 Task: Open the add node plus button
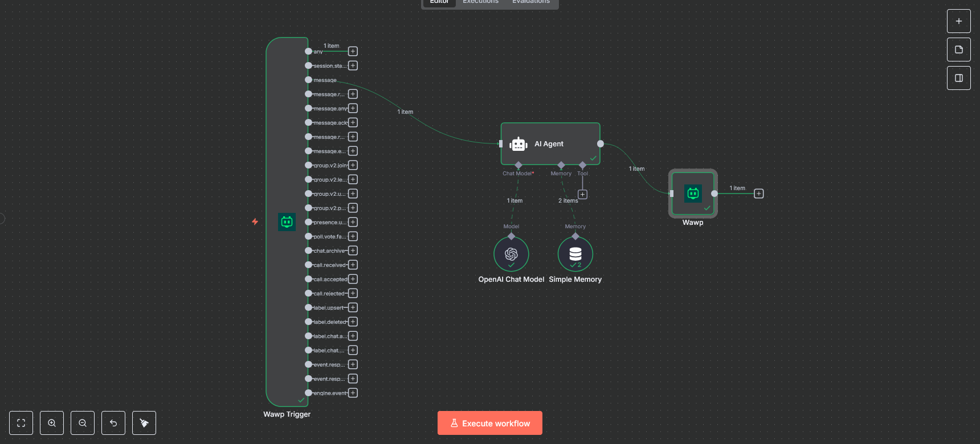tap(958, 21)
